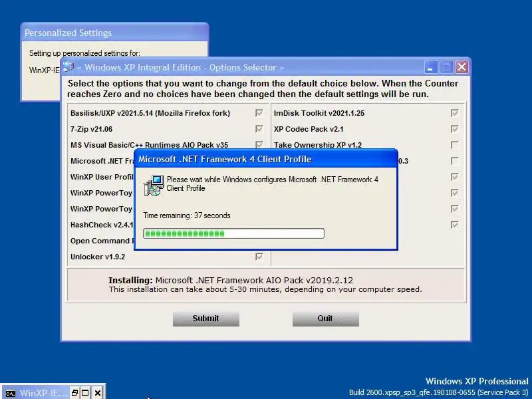532x399 pixels.
Task: Click the 'WinXP User Profil' label
Action: (102, 177)
